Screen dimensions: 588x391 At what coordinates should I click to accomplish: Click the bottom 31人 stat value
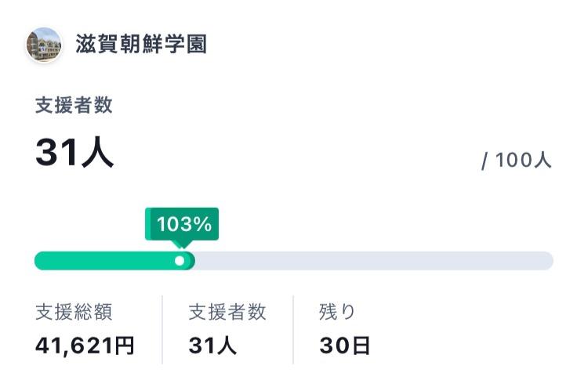(x=212, y=346)
